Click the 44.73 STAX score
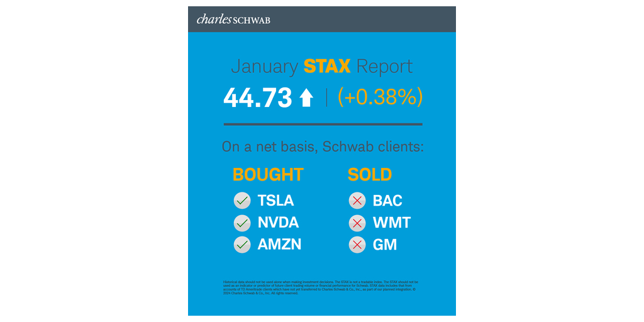 click(x=258, y=97)
